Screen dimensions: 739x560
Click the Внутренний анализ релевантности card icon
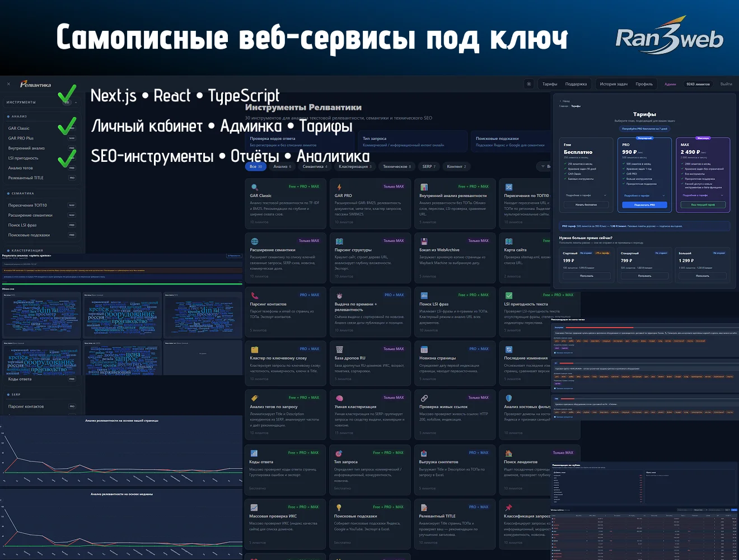coord(424,187)
